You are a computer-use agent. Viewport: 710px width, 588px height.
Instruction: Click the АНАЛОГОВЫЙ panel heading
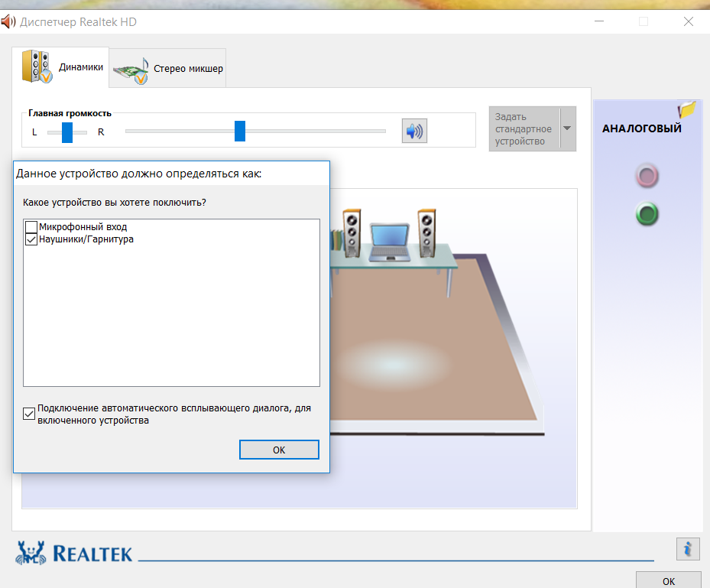point(642,128)
